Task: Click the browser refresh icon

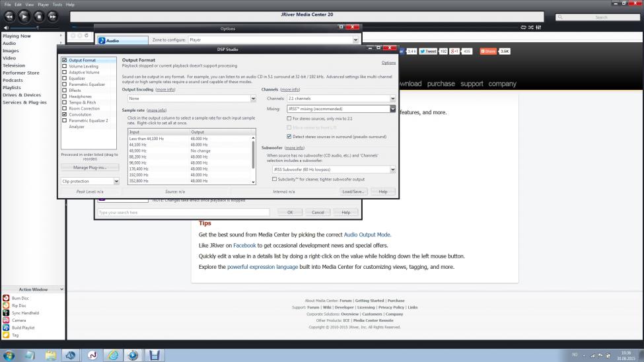Action: [87, 35]
